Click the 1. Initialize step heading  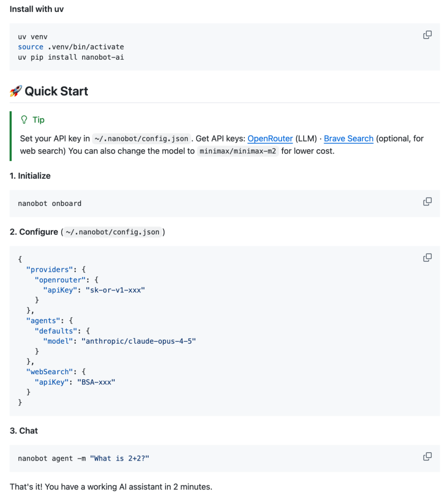[x=30, y=176]
